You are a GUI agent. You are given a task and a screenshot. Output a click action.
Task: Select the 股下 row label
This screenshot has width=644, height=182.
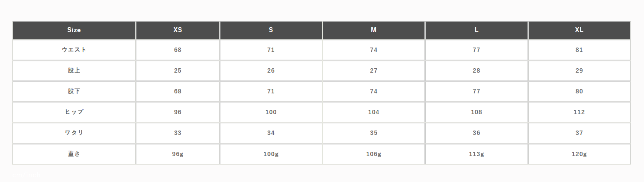tap(74, 91)
